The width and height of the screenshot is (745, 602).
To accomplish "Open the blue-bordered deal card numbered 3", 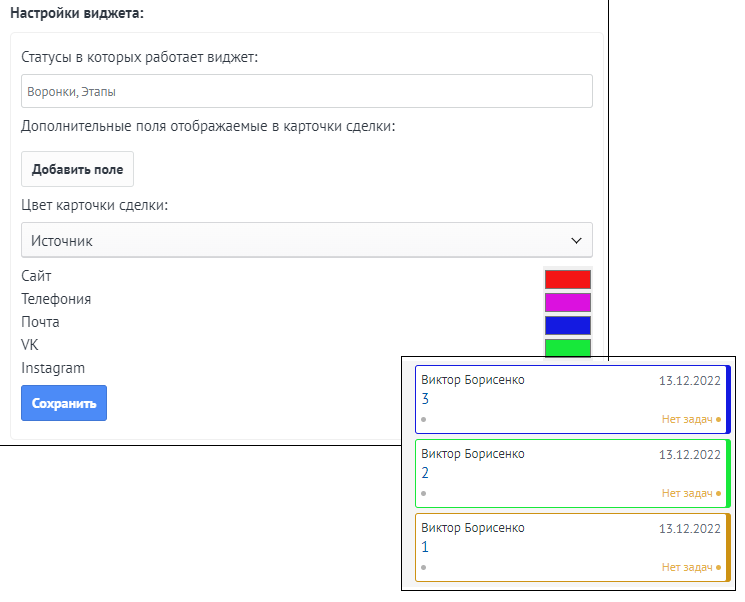I will [573, 400].
